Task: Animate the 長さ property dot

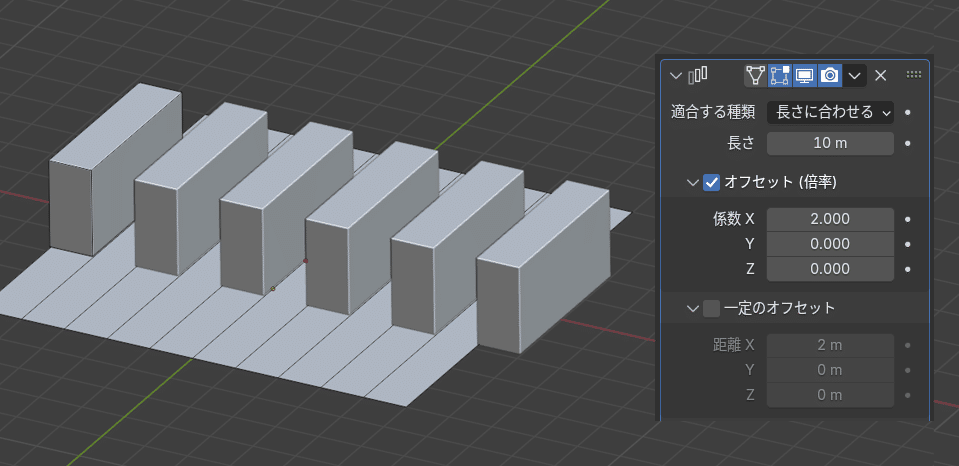Action: pyautogui.click(x=908, y=144)
